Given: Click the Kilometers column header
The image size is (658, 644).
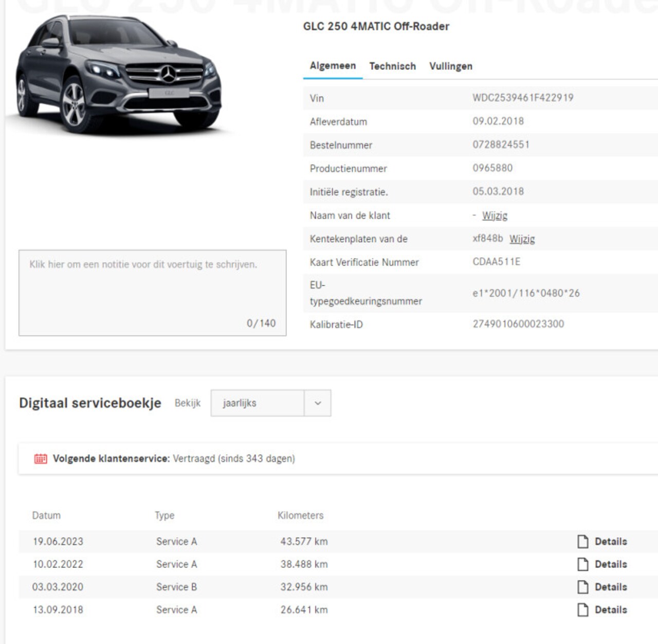Looking at the screenshot, I should (300, 515).
